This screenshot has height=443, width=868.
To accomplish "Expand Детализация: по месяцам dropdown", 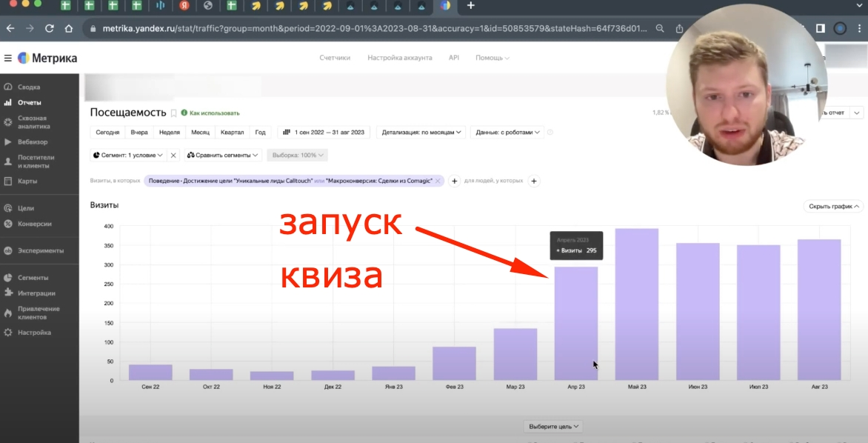I will (421, 133).
